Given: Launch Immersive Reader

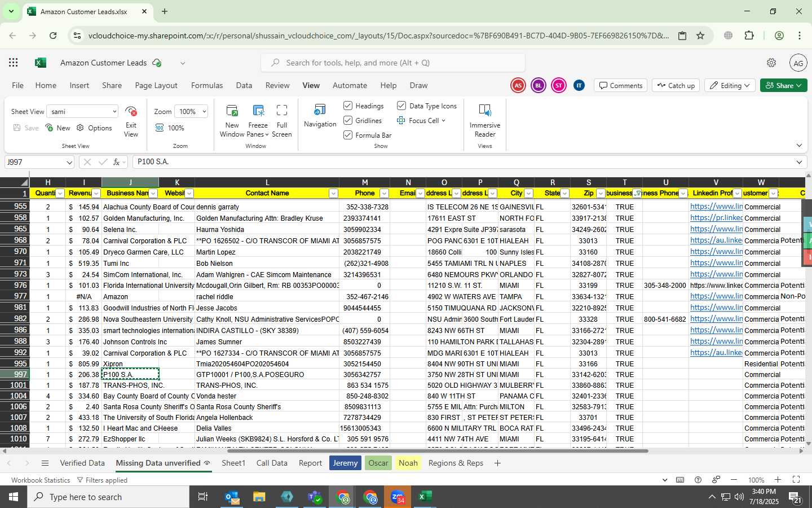Looking at the screenshot, I should click(485, 121).
